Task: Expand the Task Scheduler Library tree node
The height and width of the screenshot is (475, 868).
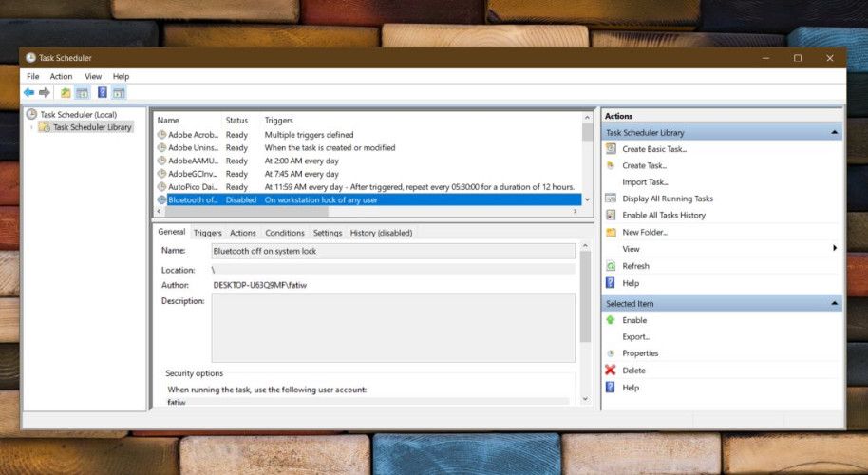Action: tap(31, 127)
